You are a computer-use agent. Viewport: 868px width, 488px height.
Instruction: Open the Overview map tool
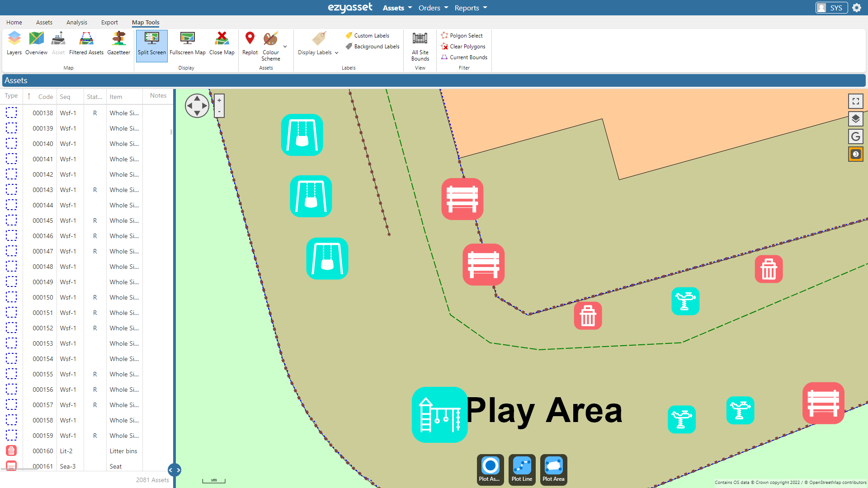(36, 43)
